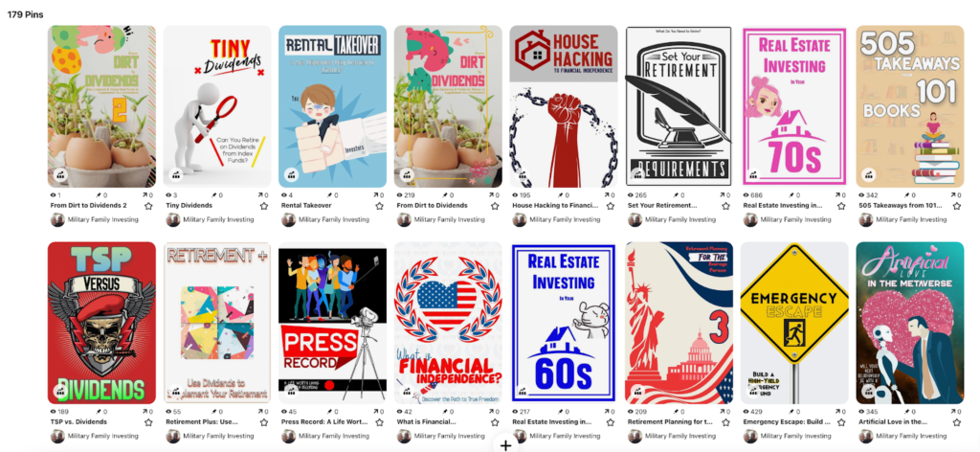Click the Retirement Planning for t... pin title
Viewport: 980px width, 452px height.
[x=670, y=422]
